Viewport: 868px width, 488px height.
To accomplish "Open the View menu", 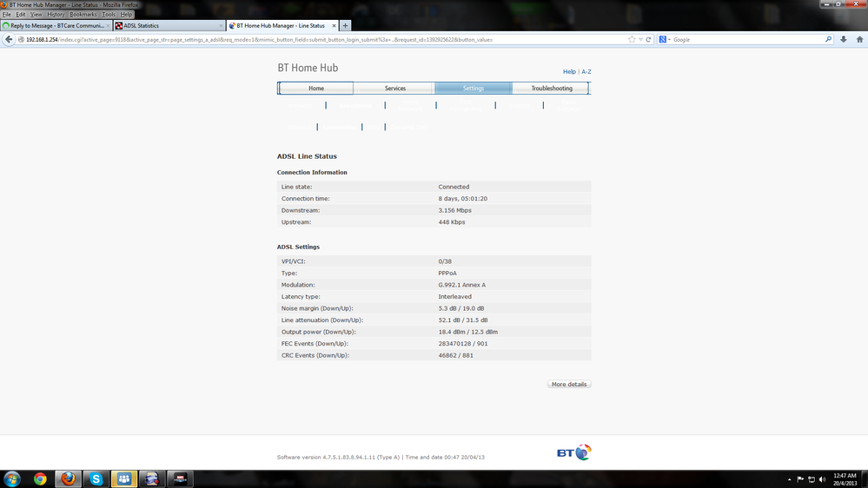I will 36,15.
